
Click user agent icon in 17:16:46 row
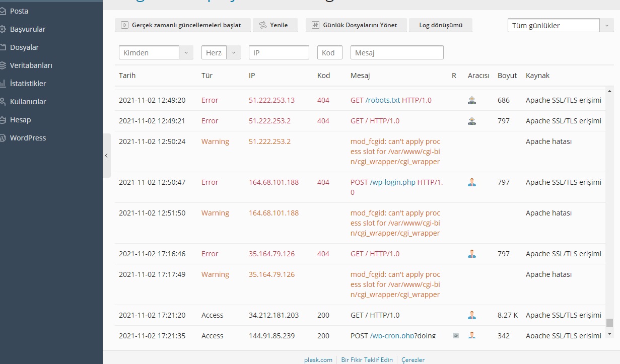pos(472,254)
